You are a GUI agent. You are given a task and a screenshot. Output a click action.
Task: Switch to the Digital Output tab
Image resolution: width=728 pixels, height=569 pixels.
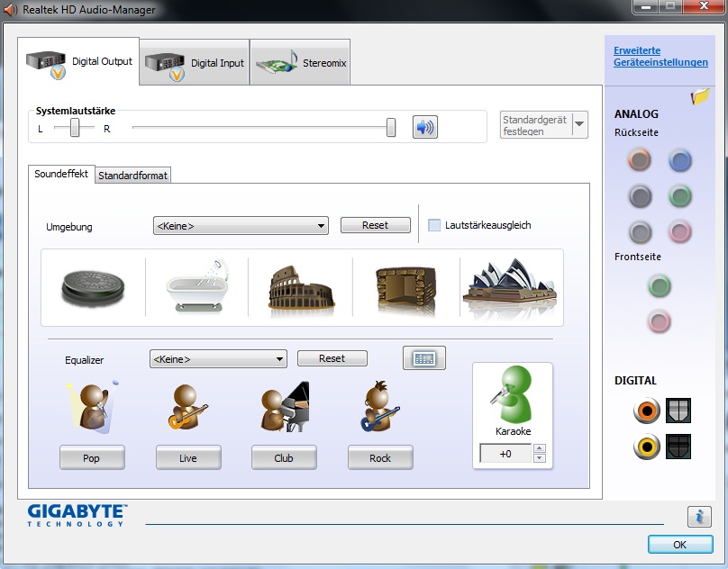tap(78, 62)
